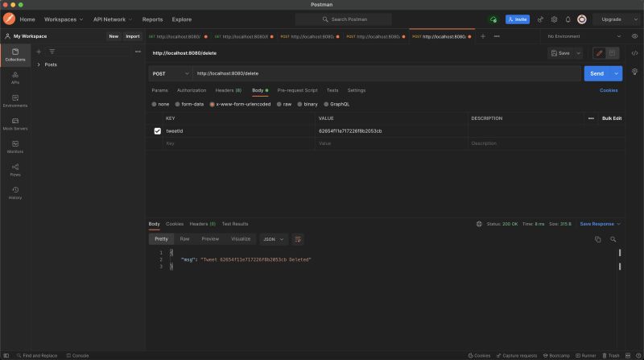Image resolution: width=644 pixels, height=360 pixels.
Task: Click the Save button
Action: [x=560, y=53]
